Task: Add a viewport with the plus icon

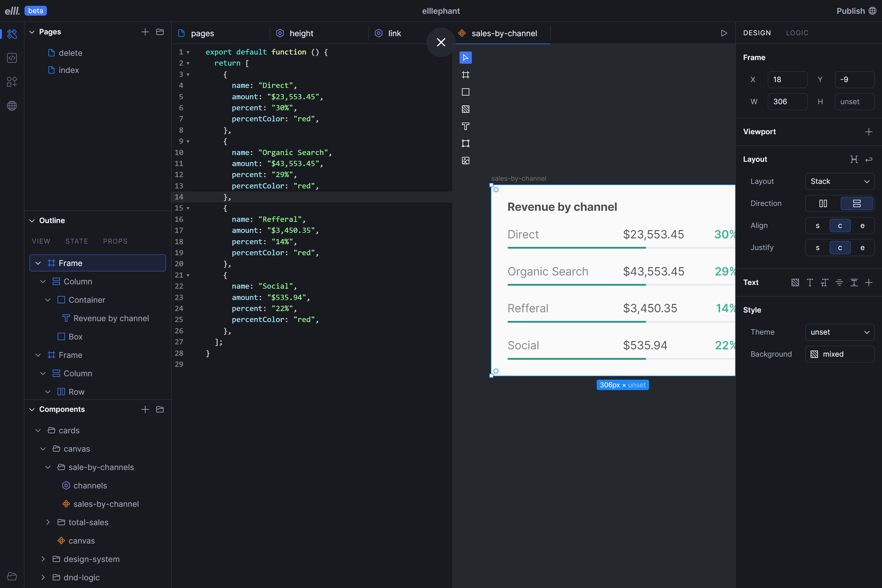Action: (869, 132)
